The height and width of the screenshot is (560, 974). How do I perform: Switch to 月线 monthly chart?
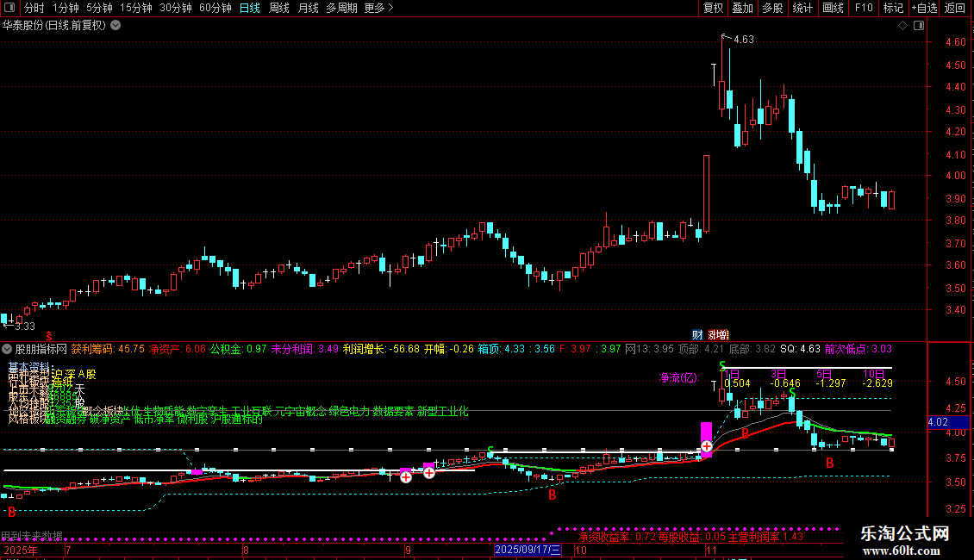[308, 8]
